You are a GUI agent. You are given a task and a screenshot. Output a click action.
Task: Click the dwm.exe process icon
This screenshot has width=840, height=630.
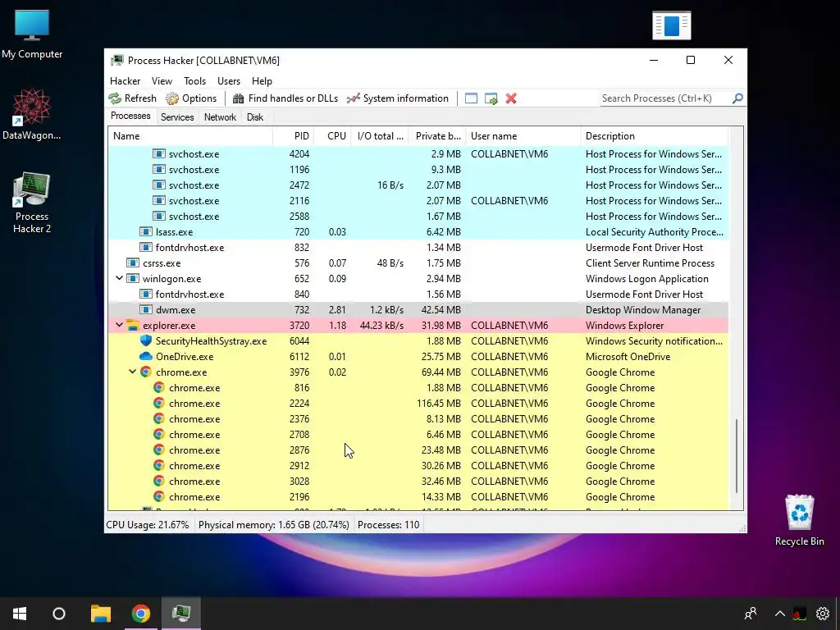click(x=146, y=309)
